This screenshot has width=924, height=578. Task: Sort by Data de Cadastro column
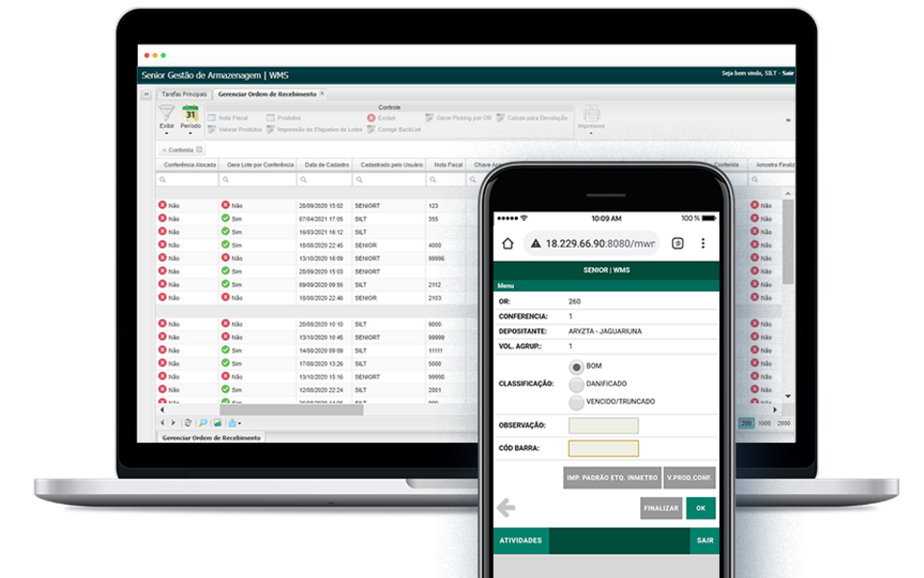(x=326, y=165)
